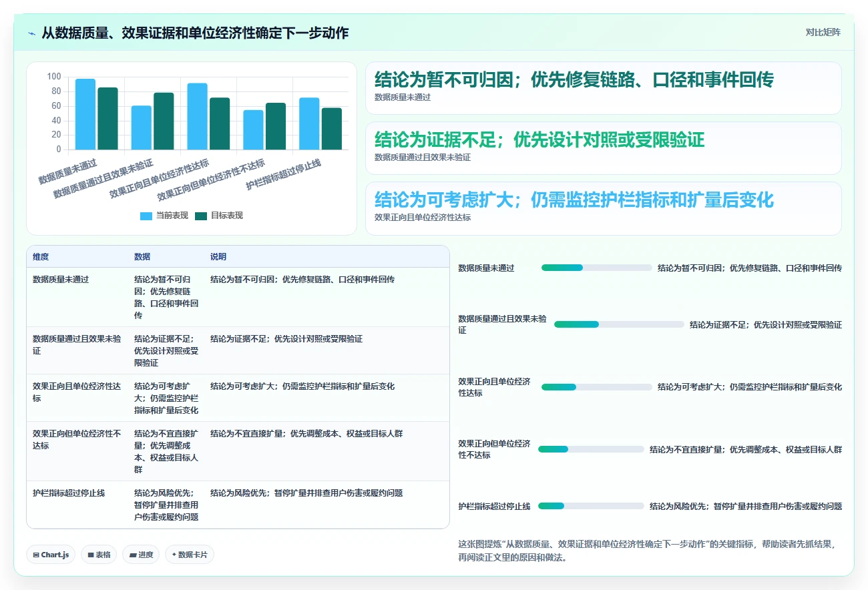Click the 目标表现 bar for 护栏指标超过停止线
Screen dimensions: 868x590
point(332,129)
